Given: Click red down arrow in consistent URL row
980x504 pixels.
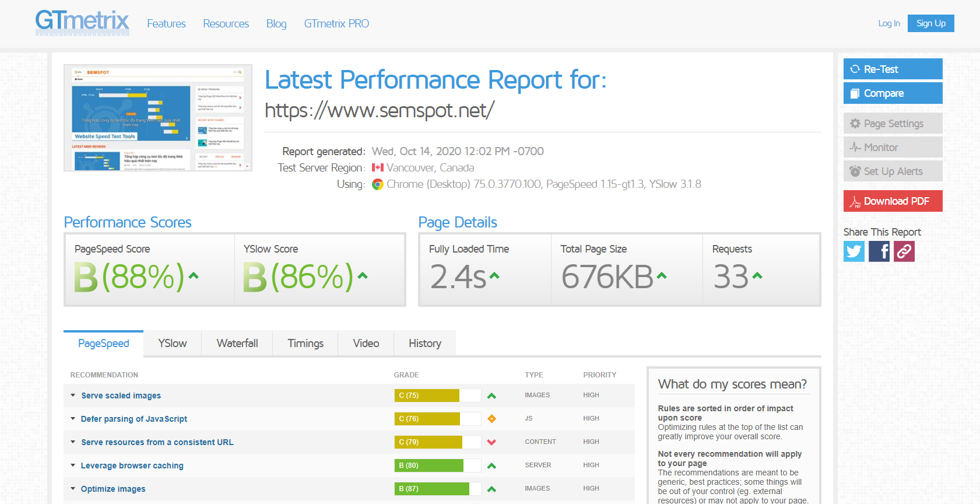Looking at the screenshot, I should [491, 442].
